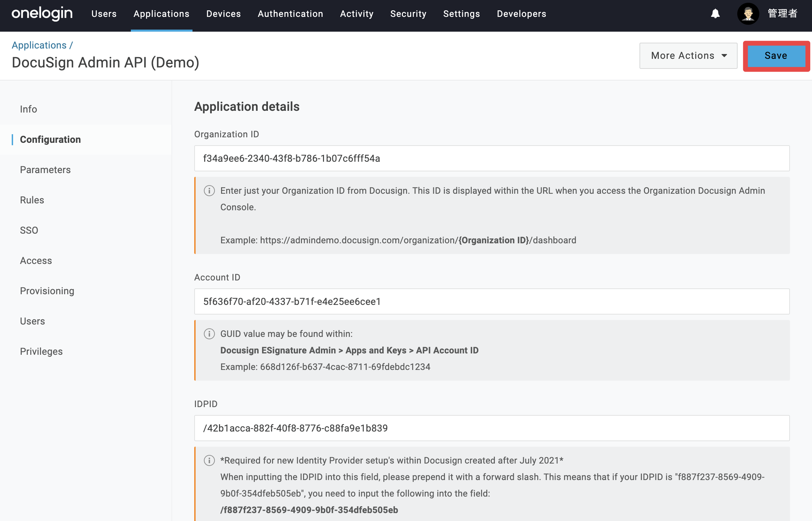812x521 pixels.
Task: Click the bold /f887f237-8569-4909-9b0f-354dfeb505eb example
Action: (x=309, y=510)
